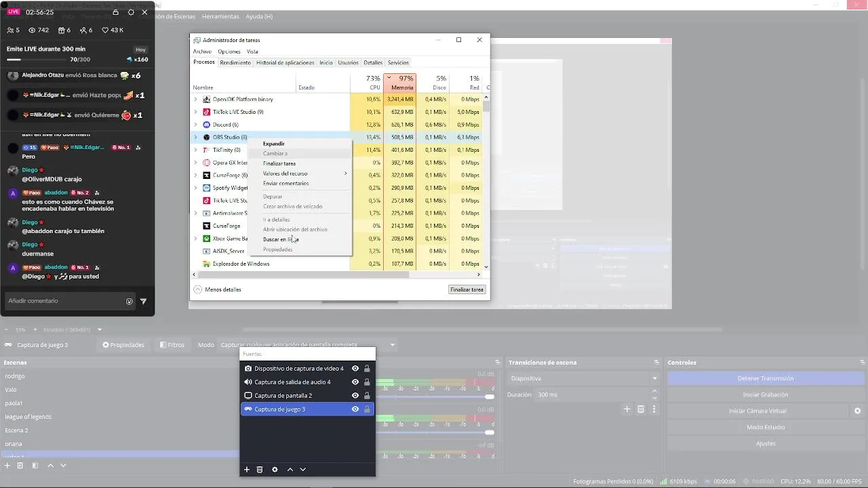Collapse Task Manager with Menos detalles
The height and width of the screenshot is (488, 868).
point(217,289)
